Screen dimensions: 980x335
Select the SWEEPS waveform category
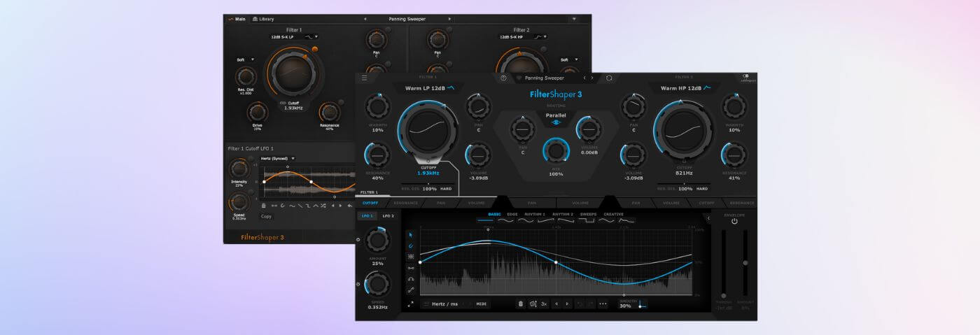589,214
